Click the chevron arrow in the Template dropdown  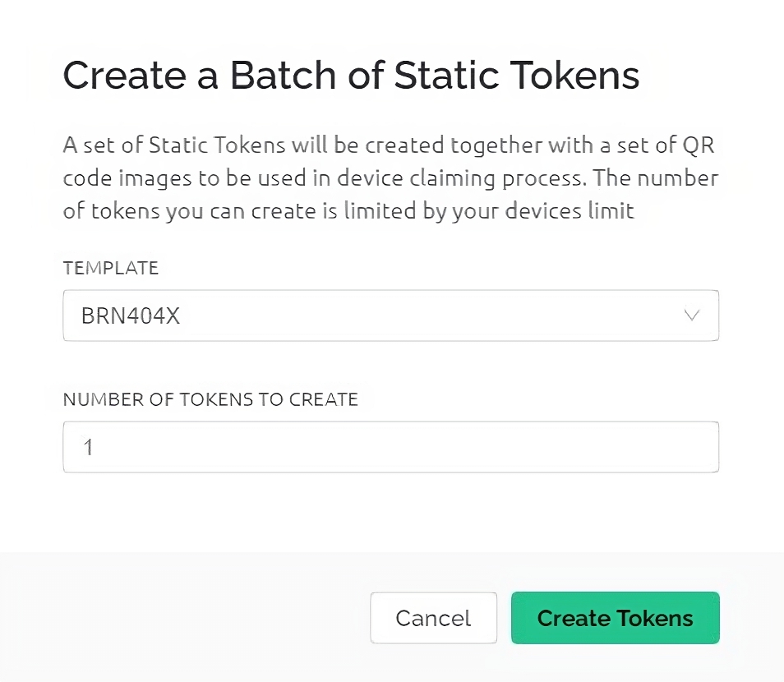[691, 316]
